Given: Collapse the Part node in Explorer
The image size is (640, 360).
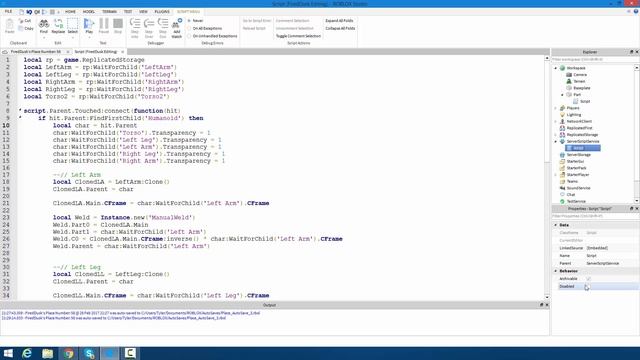Looking at the screenshot, I should tap(562, 95).
